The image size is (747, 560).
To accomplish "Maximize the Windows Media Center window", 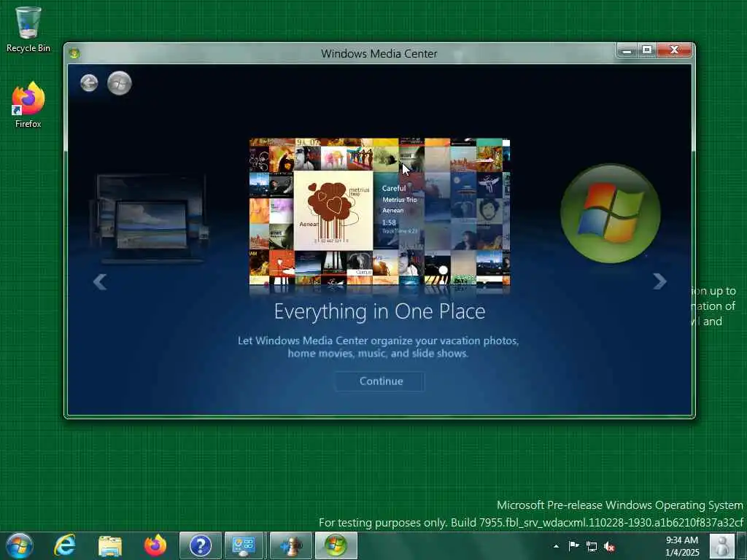I will tap(647, 50).
